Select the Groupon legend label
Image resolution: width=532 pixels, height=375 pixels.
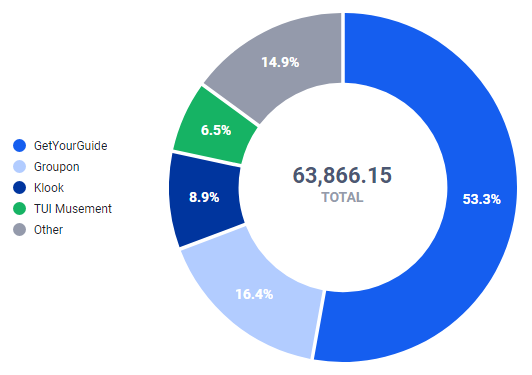pos(57,167)
